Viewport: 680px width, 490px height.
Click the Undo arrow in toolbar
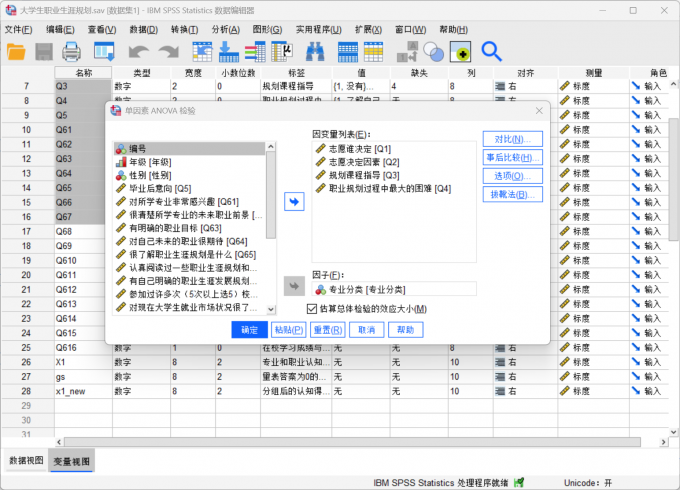138,51
